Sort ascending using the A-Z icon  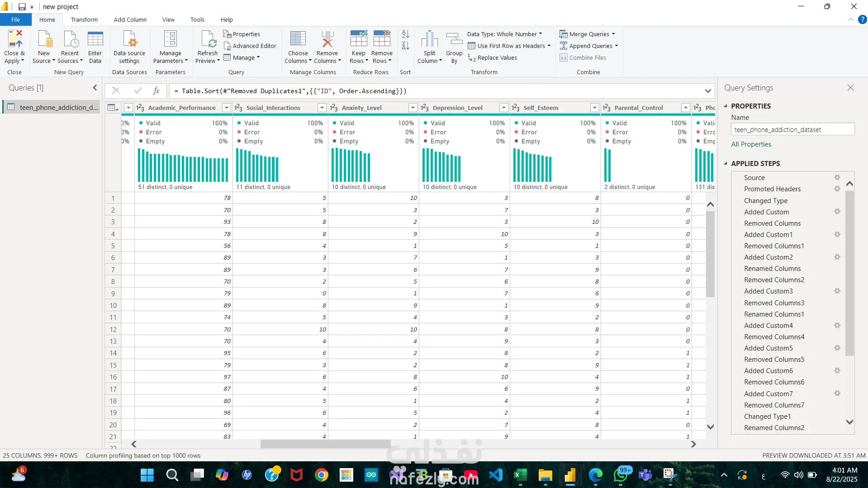point(405,34)
